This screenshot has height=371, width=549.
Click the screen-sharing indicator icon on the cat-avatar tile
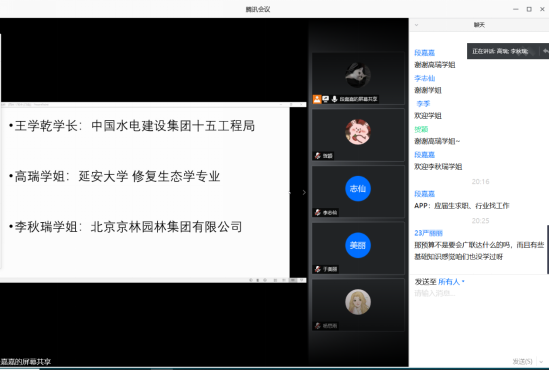tap(326, 99)
